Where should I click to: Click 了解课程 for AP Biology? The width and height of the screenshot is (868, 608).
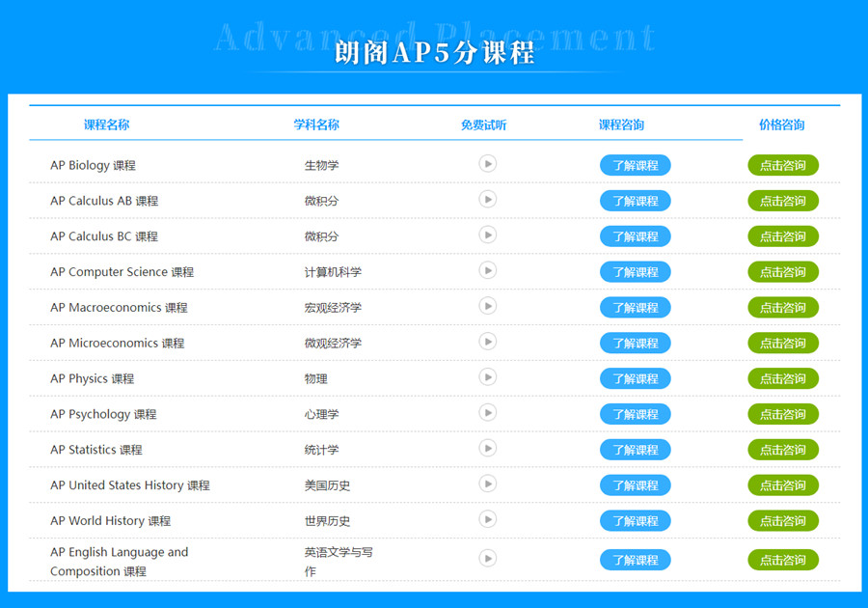[x=635, y=165]
